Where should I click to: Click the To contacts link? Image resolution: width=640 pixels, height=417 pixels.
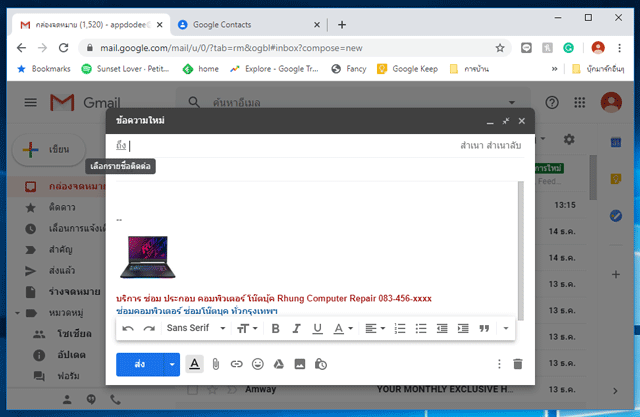pos(121,145)
